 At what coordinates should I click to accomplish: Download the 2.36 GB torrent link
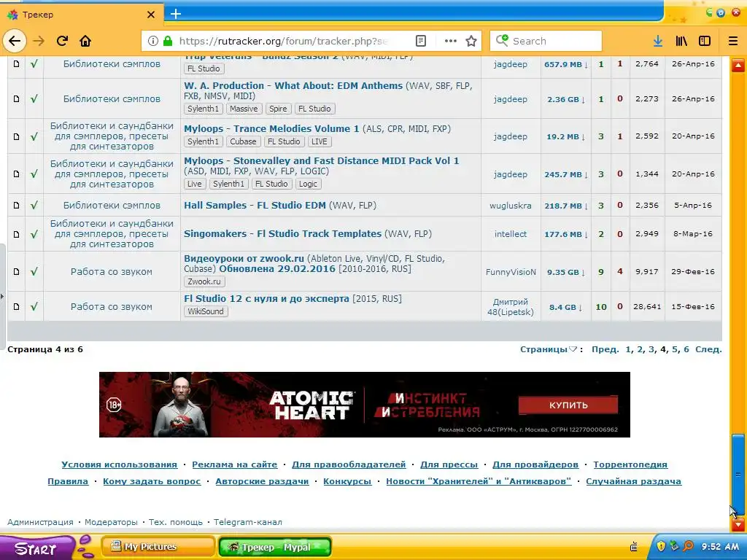pyautogui.click(x=566, y=99)
